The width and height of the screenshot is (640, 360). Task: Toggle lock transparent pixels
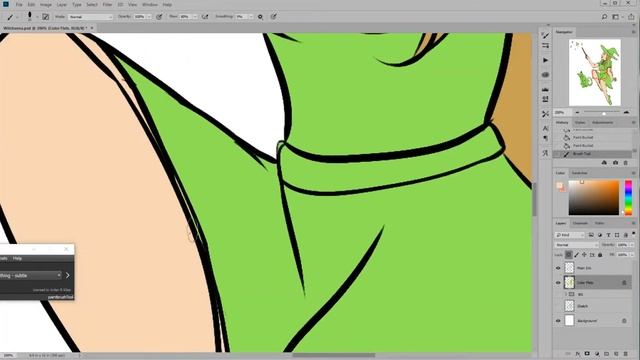[x=569, y=255]
